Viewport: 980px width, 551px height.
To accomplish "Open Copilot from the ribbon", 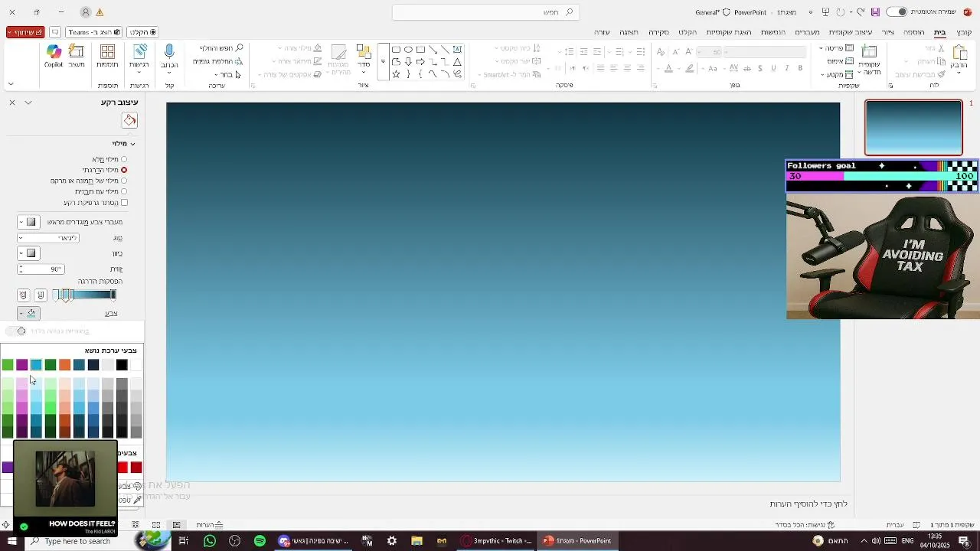I will pos(54,56).
